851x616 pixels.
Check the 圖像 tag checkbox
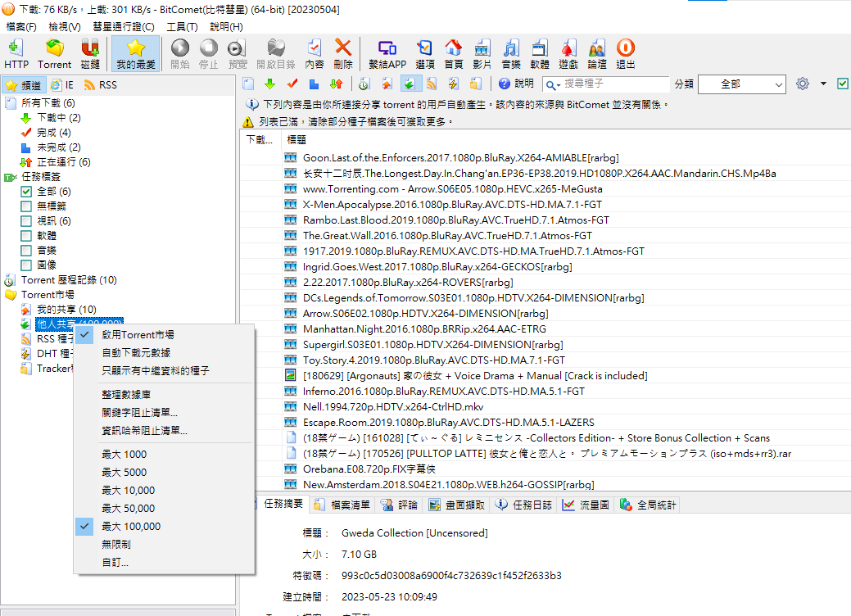26,265
